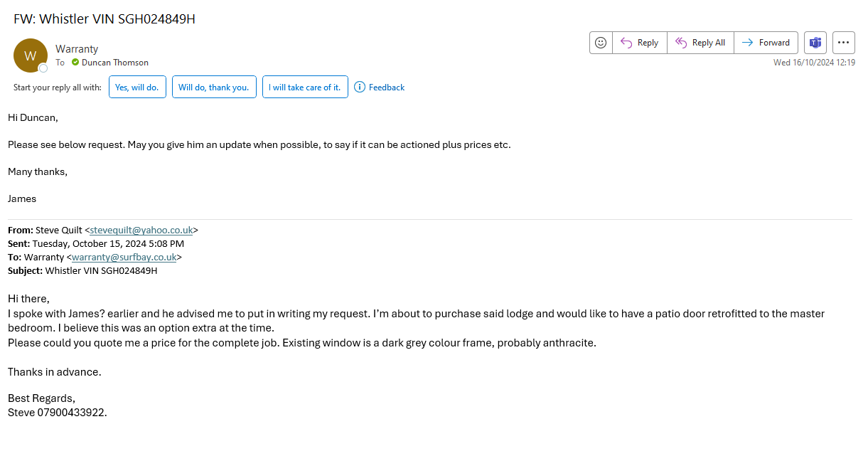Forward this email message
The height and width of the screenshot is (461, 868).
(x=766, y=43)
